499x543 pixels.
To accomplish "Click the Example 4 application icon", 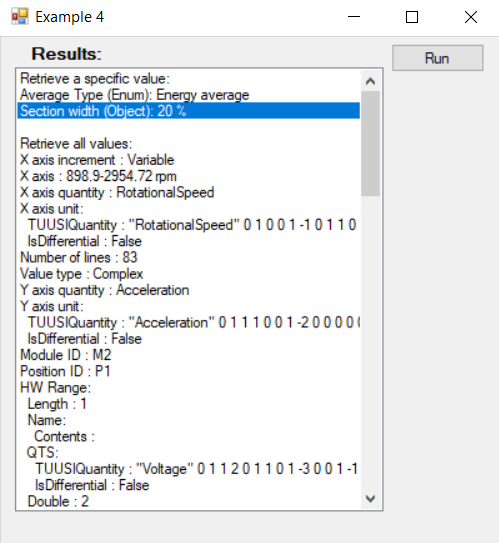I will pos(19,17).
